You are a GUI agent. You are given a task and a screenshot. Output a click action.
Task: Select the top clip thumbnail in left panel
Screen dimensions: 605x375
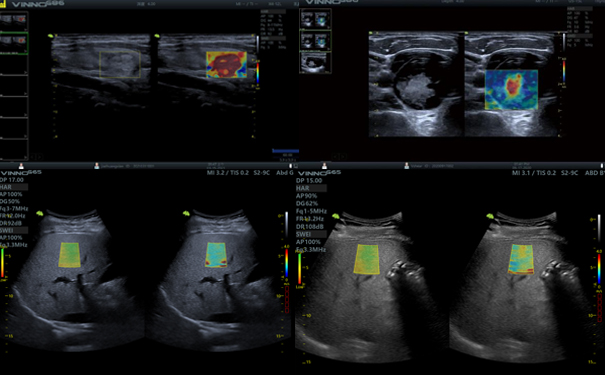point(14,22)
